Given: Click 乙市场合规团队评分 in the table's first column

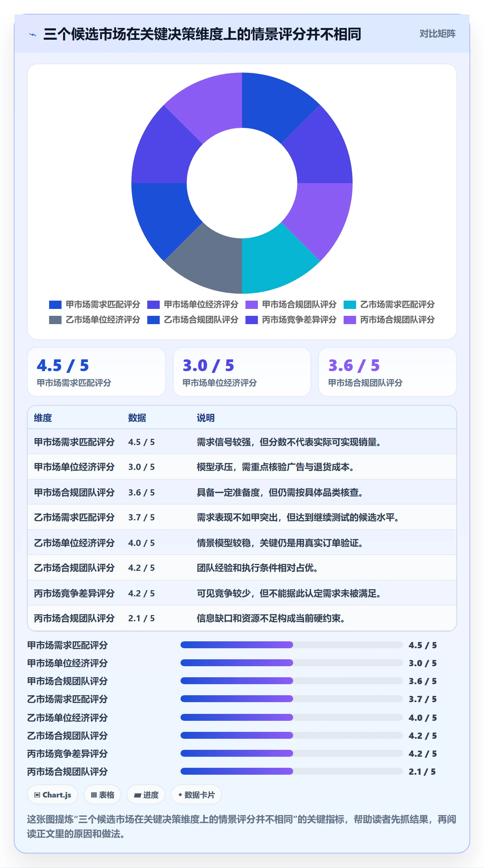Looking at the screenshot, I should click(x=74, y=568).
